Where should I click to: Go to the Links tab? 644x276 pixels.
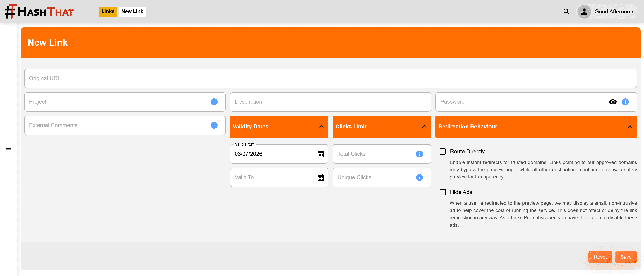pos(108,12)
